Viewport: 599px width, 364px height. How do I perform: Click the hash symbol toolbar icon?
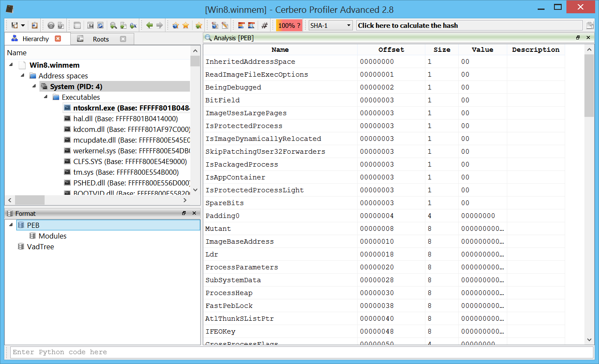pos(265,25)
